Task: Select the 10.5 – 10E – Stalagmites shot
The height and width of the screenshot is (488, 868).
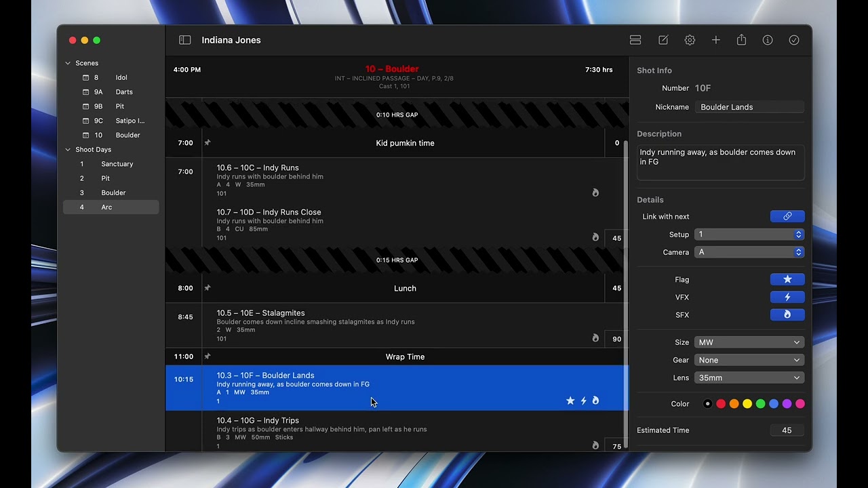Action: click(397, 325)
